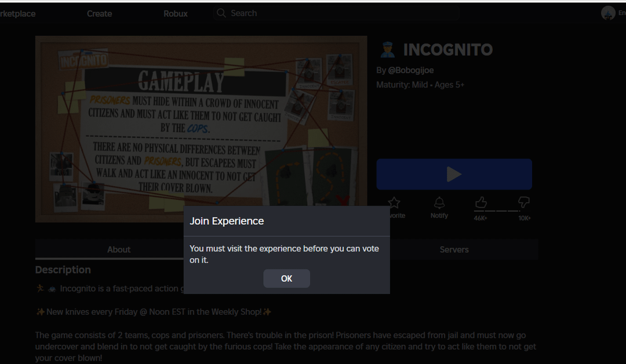Viewport: 626px width, 364px height.
Task: Switch to the Servers tab
Action: tap(454, 249)
